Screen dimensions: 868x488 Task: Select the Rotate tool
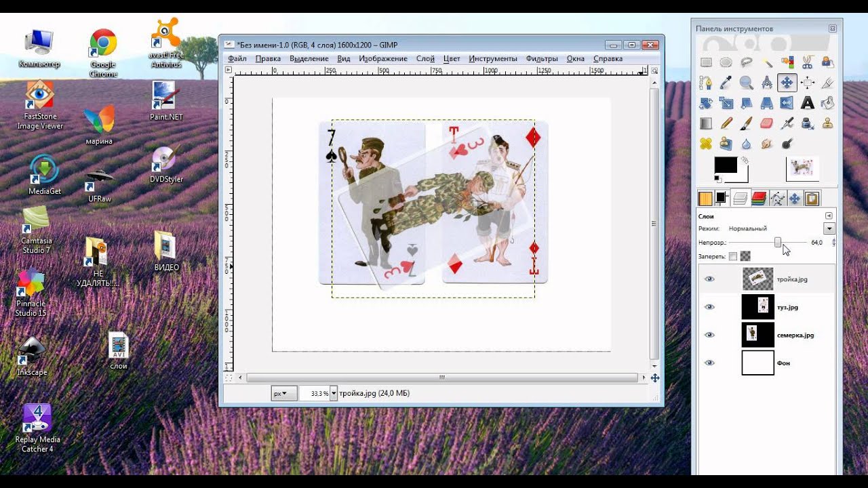[706, 103]
